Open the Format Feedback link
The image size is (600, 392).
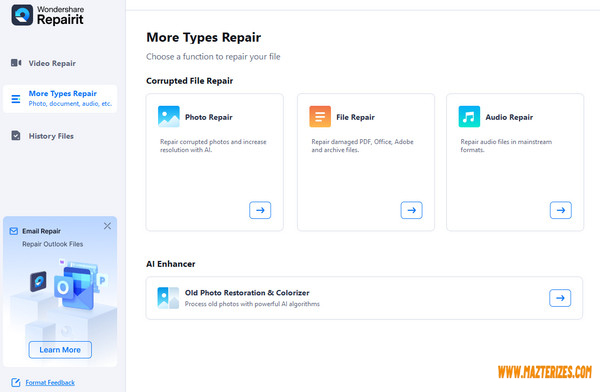[x=50, y=382]
